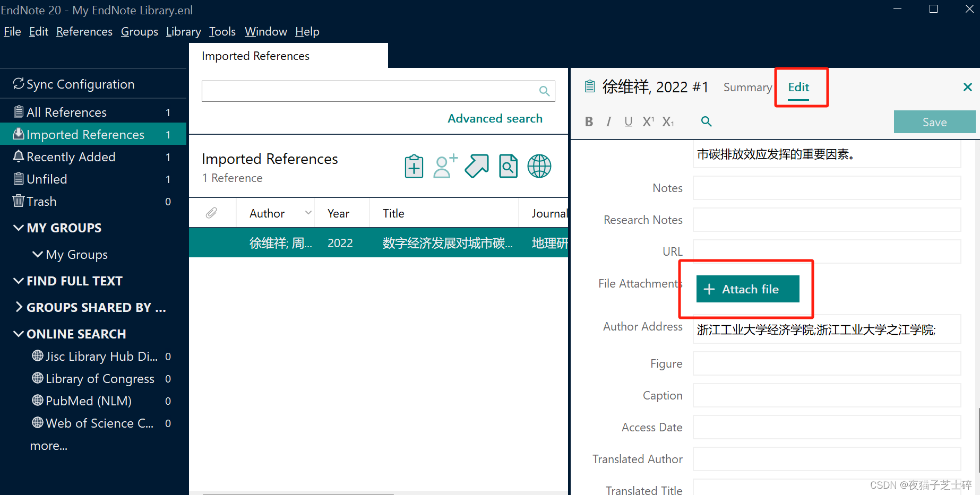The height and width of the screenshot is (495, 980).
Task: Click the URL field
Action: 827,251
